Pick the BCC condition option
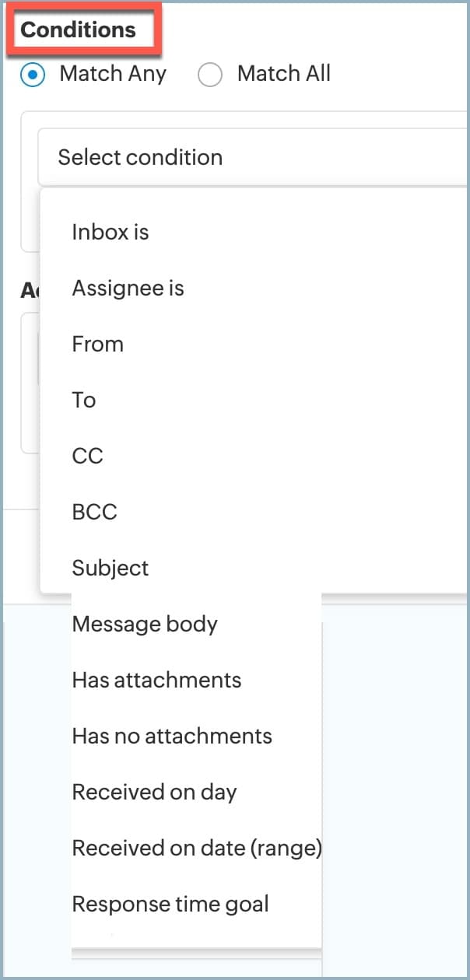This screenshot has height=980, width=470. (x=94, y=512)
